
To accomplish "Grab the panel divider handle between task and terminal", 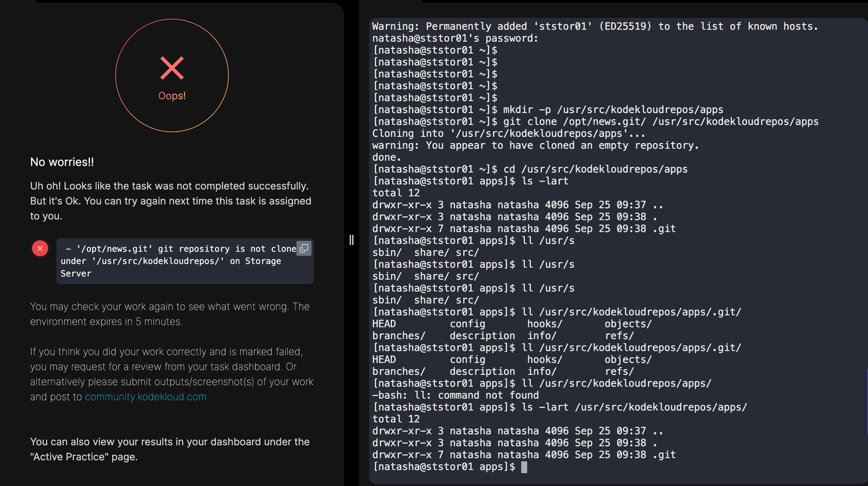I will click(x=351, y=240).
